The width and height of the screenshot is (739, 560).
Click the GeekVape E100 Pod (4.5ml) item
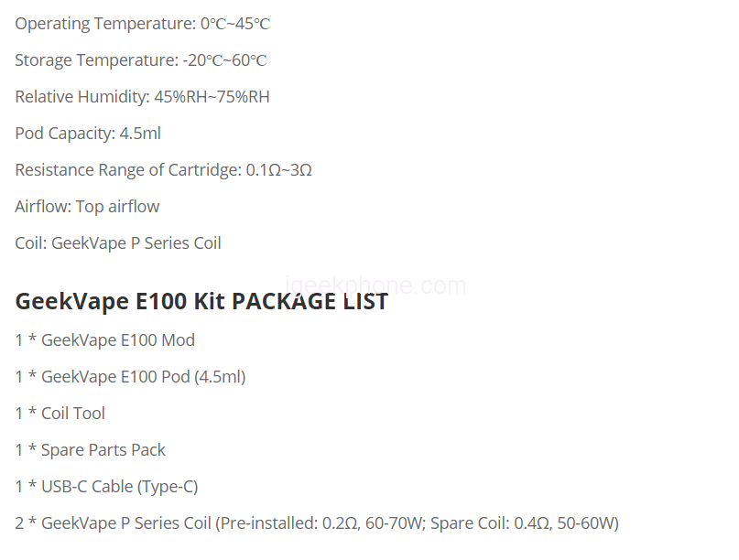point(130,377)
